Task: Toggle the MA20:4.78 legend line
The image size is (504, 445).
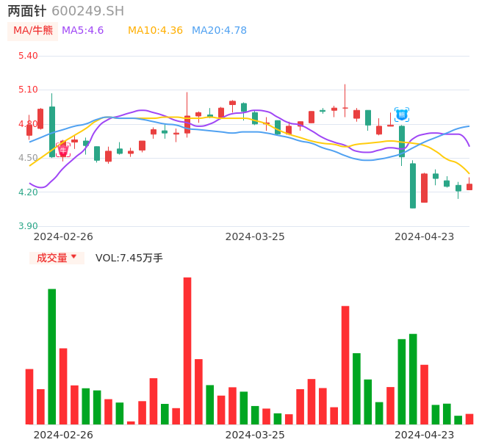Action: click(219, 31)
